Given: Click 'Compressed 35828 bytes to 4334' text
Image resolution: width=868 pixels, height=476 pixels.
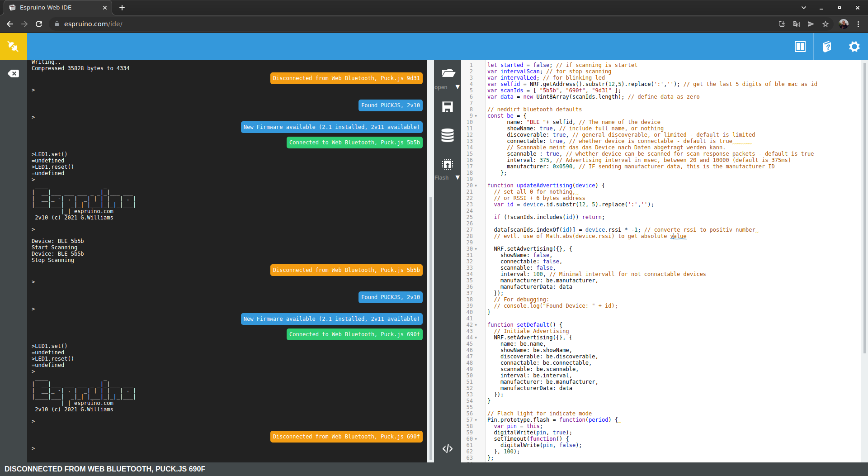Looking at the screenshot, I should (80, 68).
